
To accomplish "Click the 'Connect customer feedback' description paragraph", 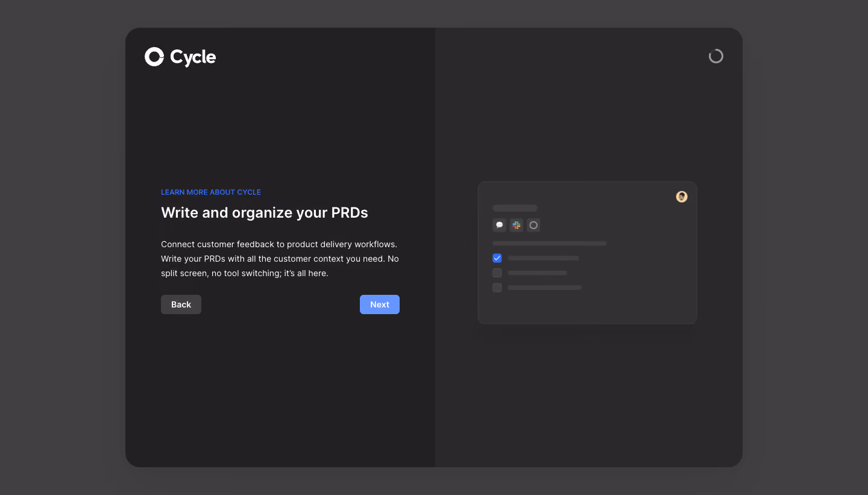I will click(280, 259).
